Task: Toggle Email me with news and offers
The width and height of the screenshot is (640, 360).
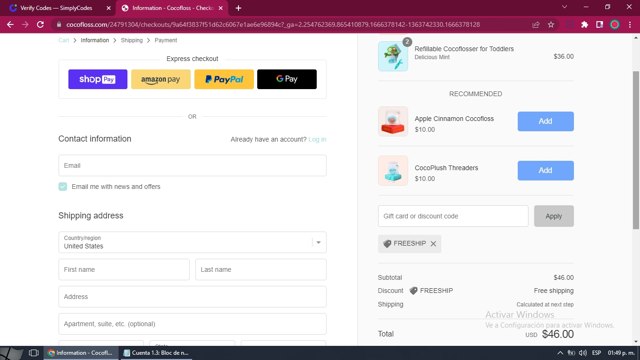Action: coord(63,187)
